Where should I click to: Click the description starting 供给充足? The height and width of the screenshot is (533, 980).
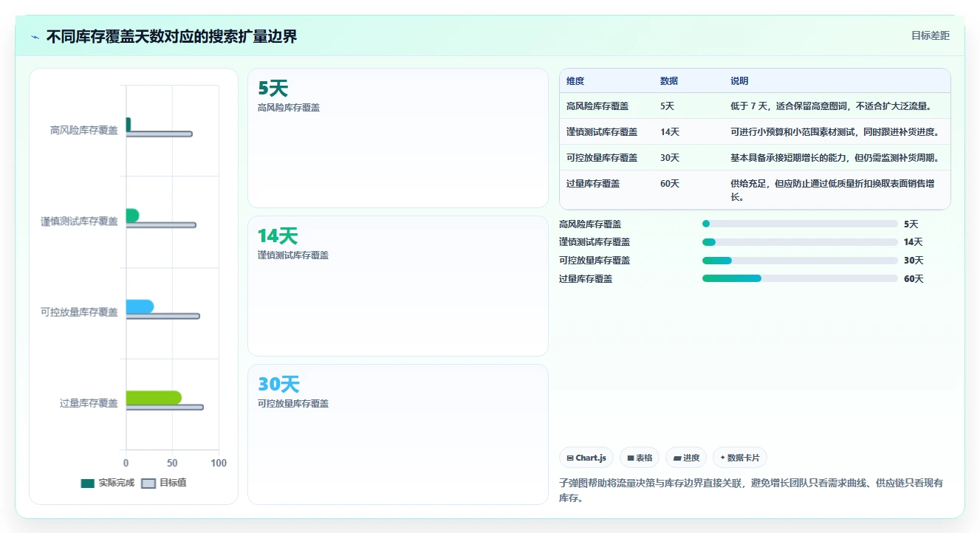click(x=832, y=190)
